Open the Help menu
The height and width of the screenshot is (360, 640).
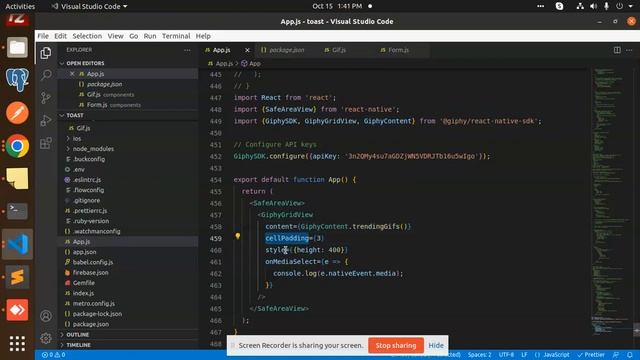tap(203, 36)
